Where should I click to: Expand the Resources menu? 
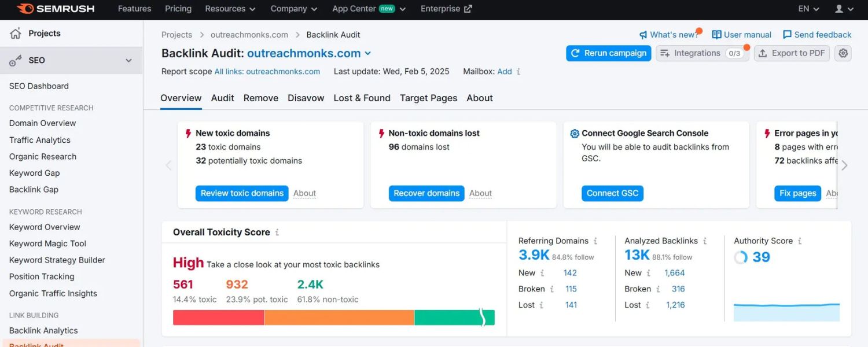[230, 9]
